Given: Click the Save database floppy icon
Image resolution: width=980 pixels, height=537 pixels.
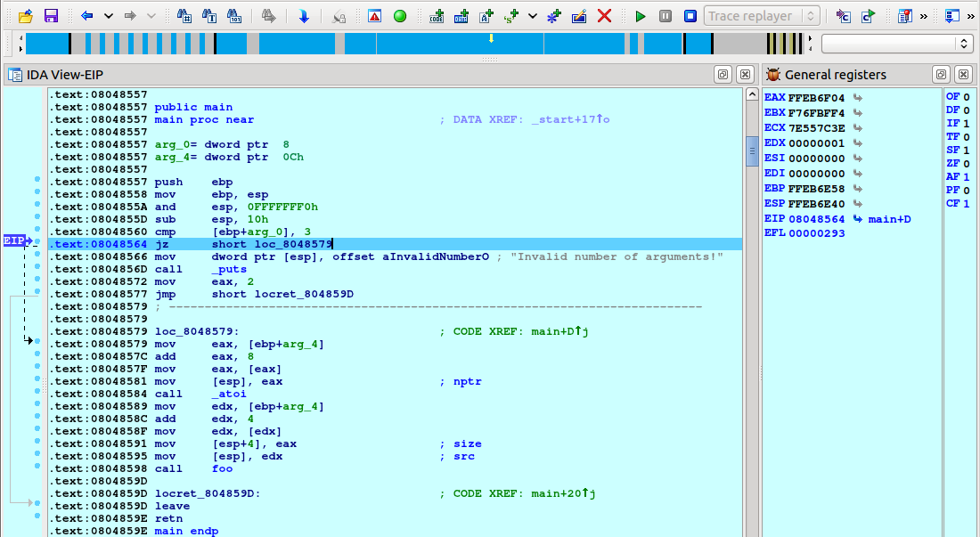Looking at the screenshot, I should 51,16.
